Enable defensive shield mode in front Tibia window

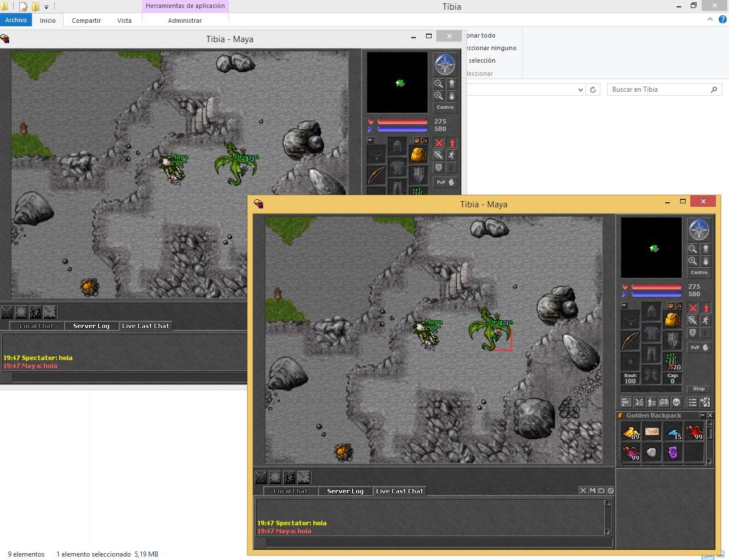(693, 333)
